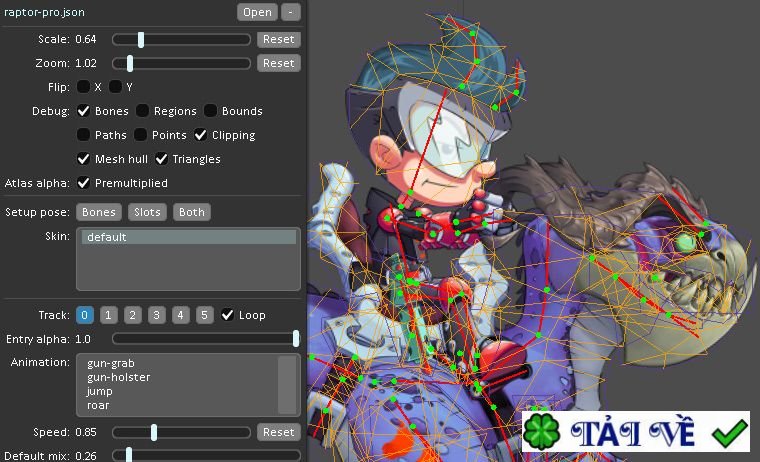The width and height of the screenshot is (760, 462).
Task: Adjust the Speed slider
Action: point(181,432)
